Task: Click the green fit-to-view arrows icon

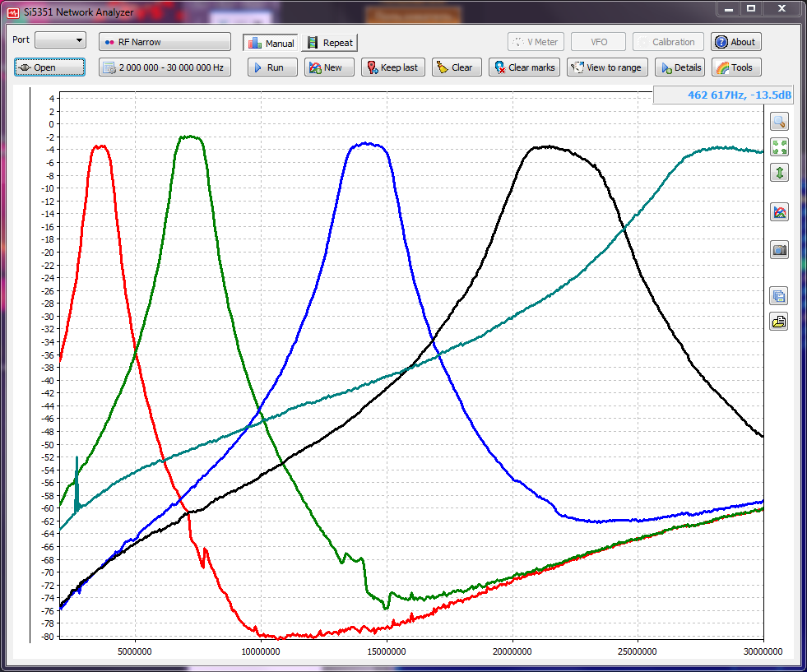Action: click(x=778, y=147)
